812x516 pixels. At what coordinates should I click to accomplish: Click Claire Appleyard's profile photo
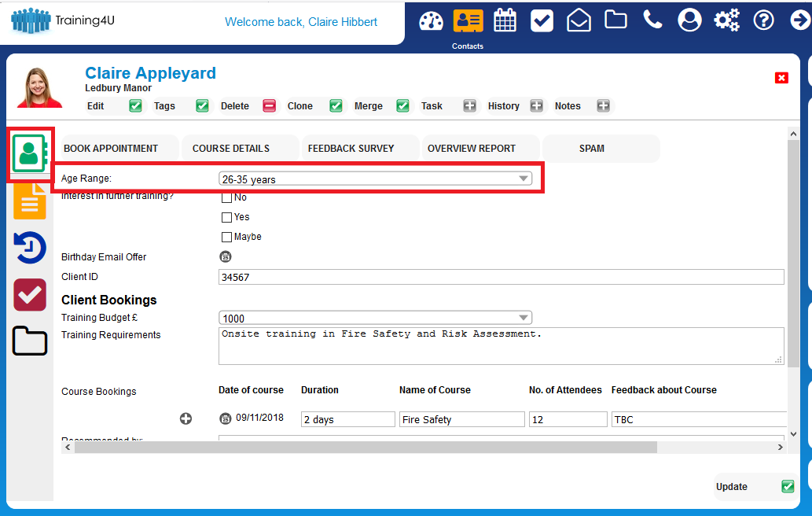(39, 87)
